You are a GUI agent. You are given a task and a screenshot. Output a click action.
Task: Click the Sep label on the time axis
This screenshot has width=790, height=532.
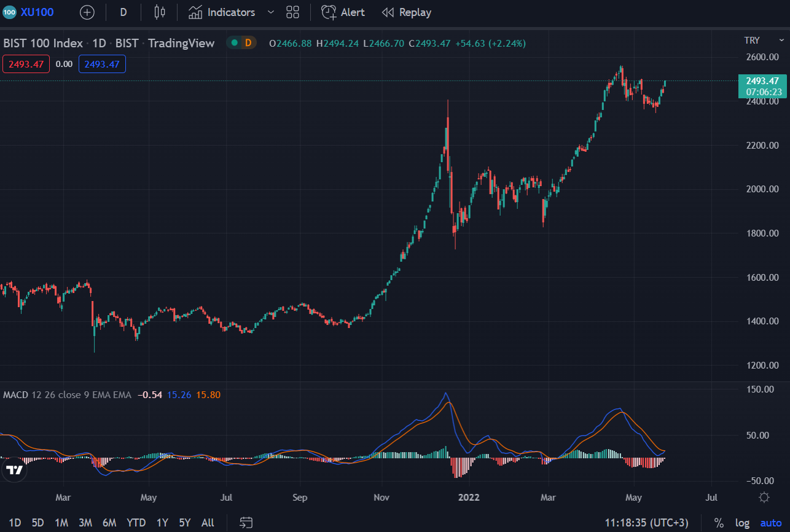coord(300,497)
